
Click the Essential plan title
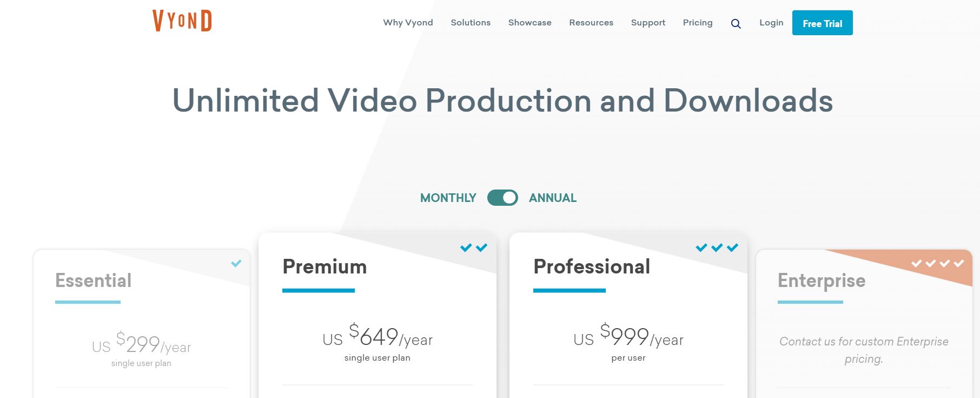(x=93, y=280)
